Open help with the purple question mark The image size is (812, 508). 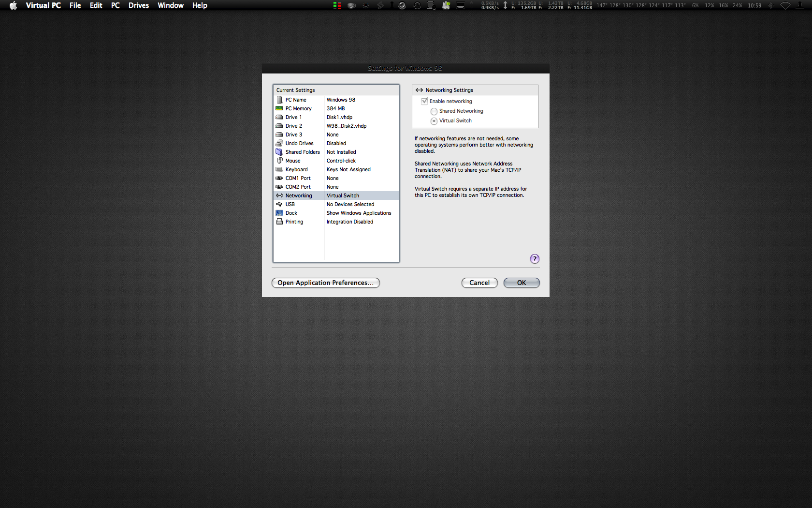tap(535, 259)
